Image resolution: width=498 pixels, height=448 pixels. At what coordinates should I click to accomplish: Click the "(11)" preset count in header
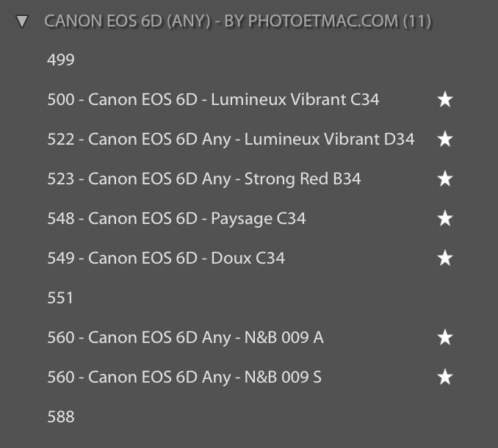[x=416, y=21]
